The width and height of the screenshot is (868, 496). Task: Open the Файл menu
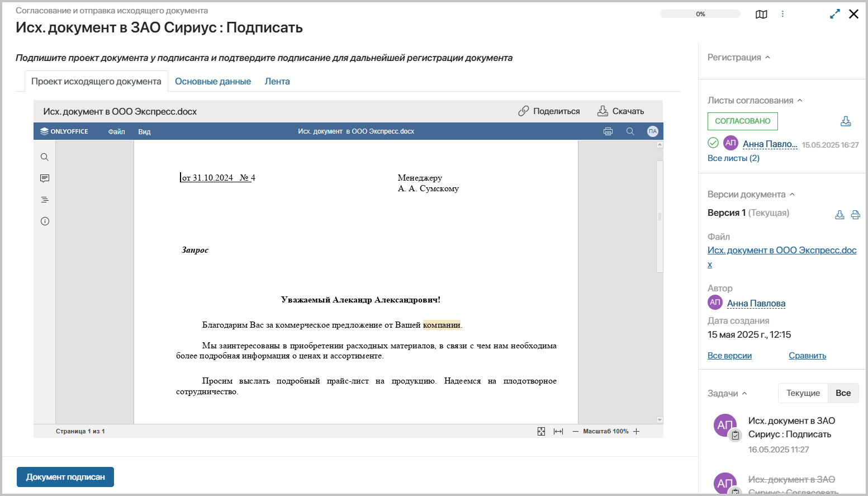click(x=117, y=131)
